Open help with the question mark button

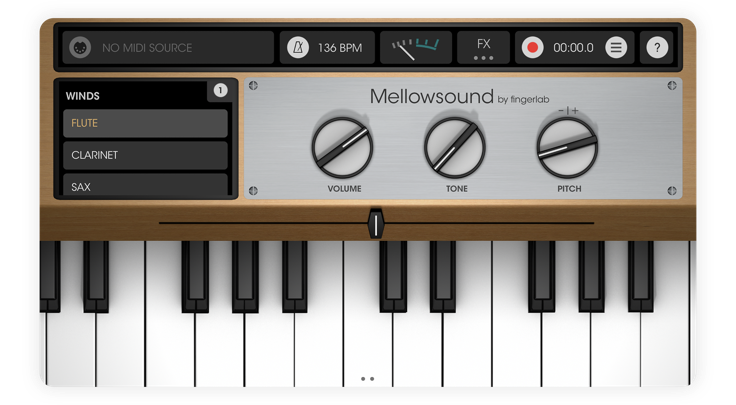point(657,47)
